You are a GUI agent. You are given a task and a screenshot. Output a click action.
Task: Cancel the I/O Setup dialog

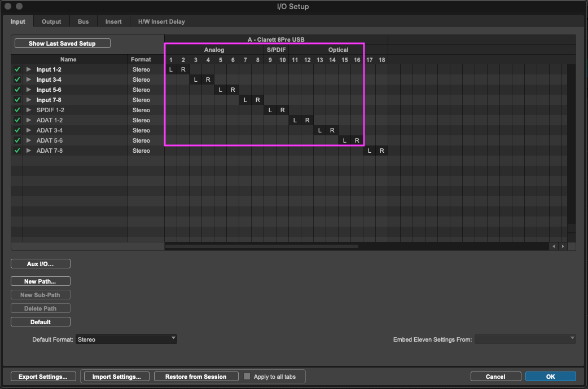pyautogui.click(x=495, y=376)
